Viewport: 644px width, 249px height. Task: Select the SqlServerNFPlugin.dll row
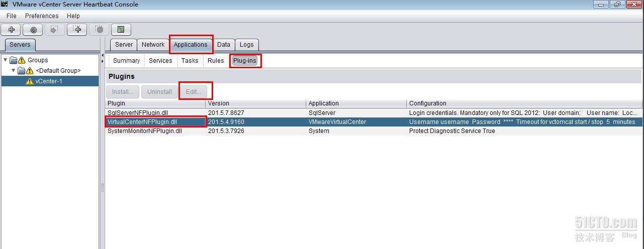(374, 113)
